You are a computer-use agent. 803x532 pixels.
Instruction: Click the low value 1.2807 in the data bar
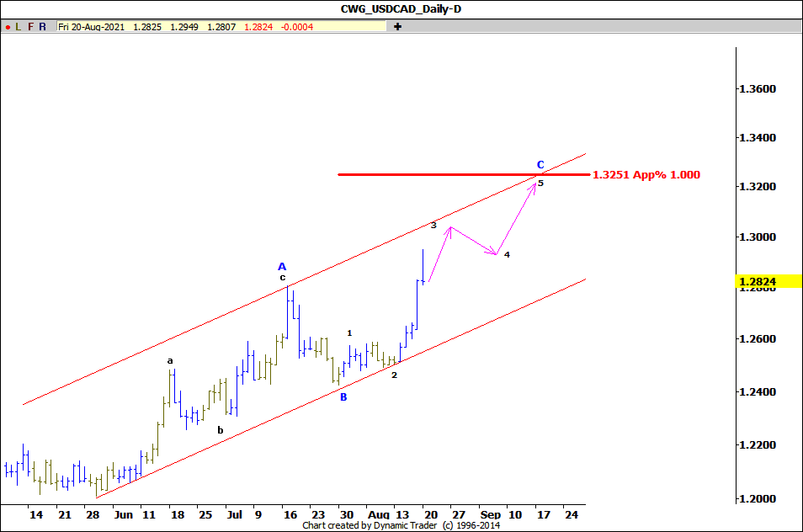(x=221, y=27)
